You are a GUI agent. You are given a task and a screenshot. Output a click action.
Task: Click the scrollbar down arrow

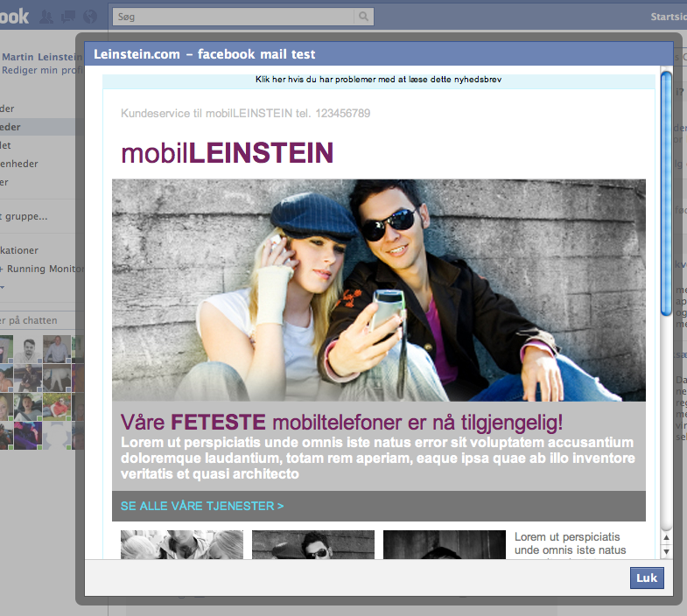666,551
